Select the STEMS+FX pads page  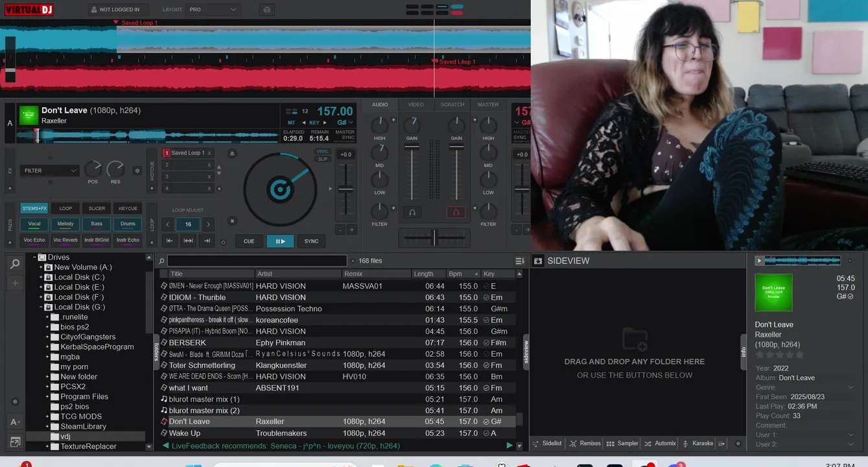click(x=34, y=208)
